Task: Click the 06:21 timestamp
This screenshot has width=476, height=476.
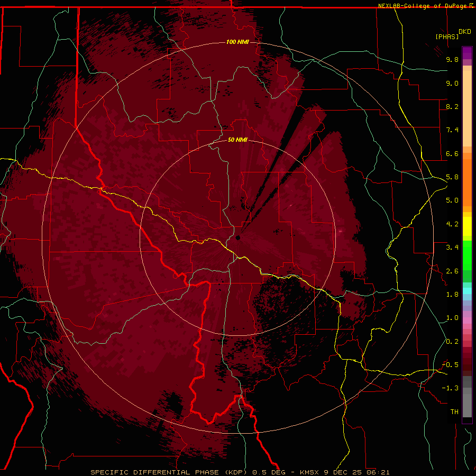Action: point(378,472)
